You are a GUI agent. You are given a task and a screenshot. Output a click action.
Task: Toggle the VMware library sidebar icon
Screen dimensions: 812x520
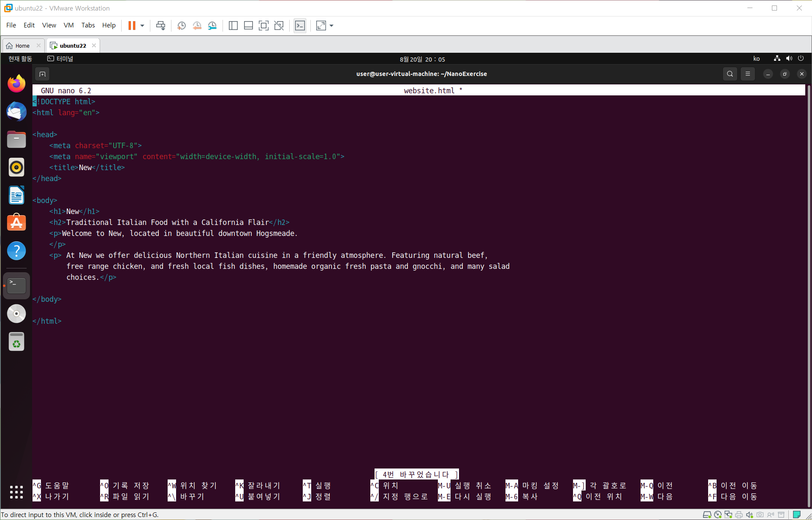pyautogui.click(x=233, y=26)
